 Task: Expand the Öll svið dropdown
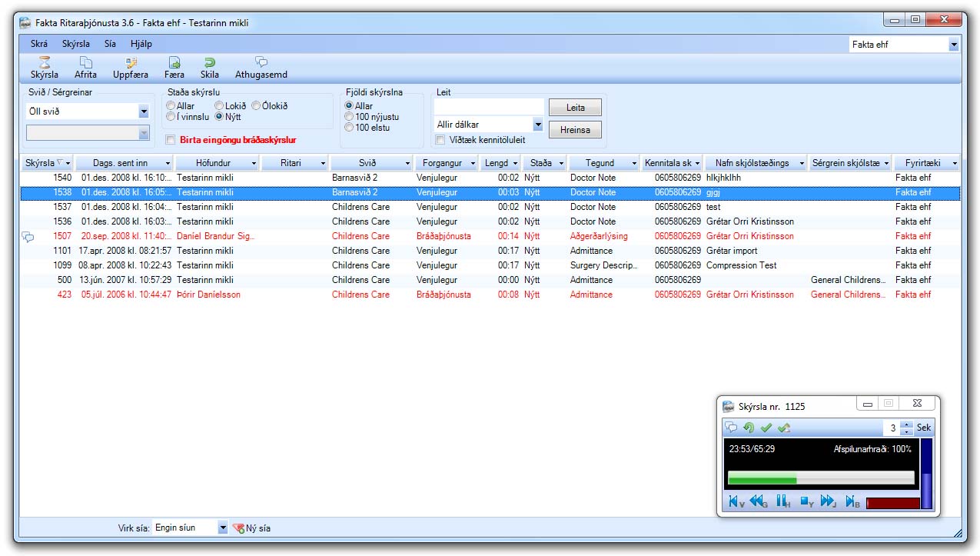[144, 112]
